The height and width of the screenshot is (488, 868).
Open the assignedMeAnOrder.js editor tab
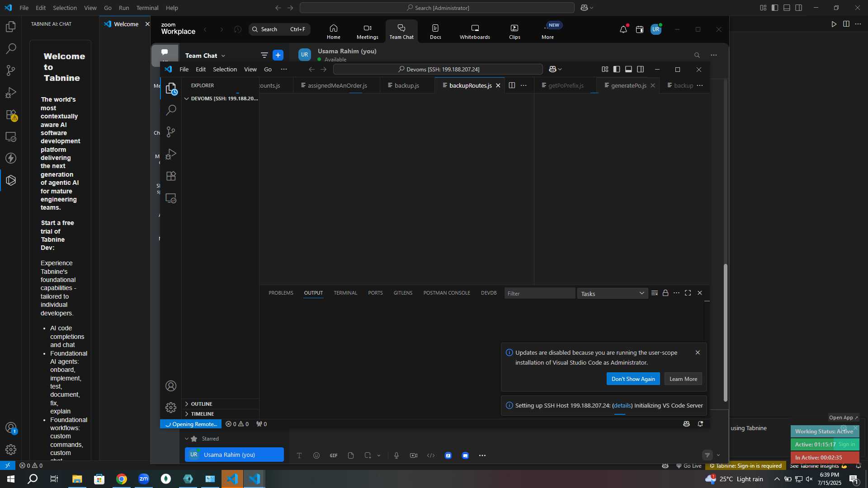coord(337,85)
